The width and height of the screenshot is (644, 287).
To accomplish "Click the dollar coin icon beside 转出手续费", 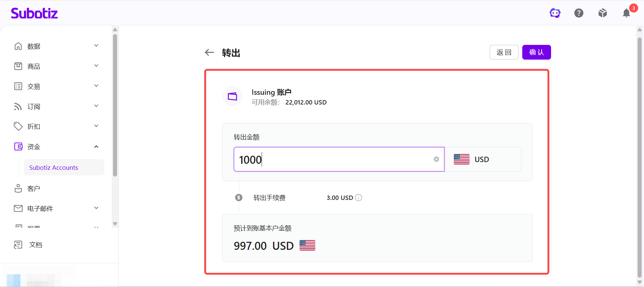I will pyautogui.click(x=239, y=198).
